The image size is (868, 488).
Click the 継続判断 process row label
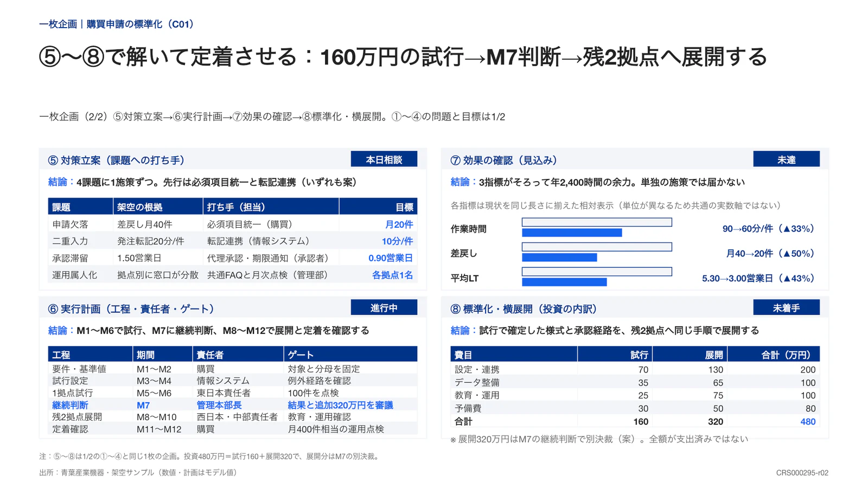tap(70, 405)
